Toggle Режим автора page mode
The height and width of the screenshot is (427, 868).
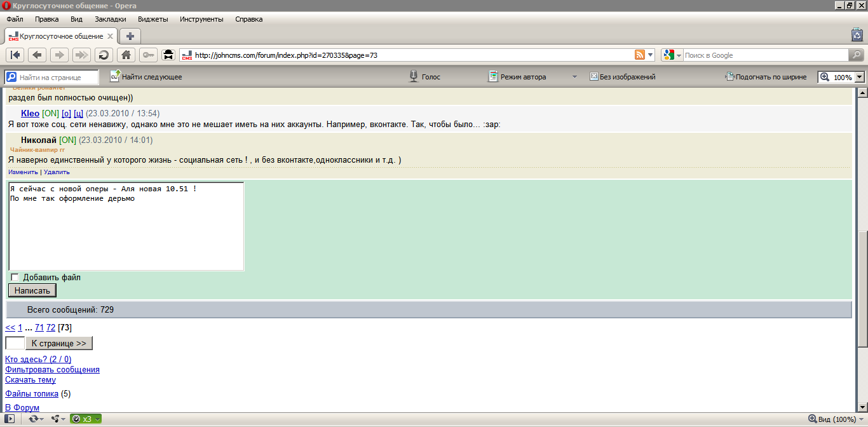[517, 77]
